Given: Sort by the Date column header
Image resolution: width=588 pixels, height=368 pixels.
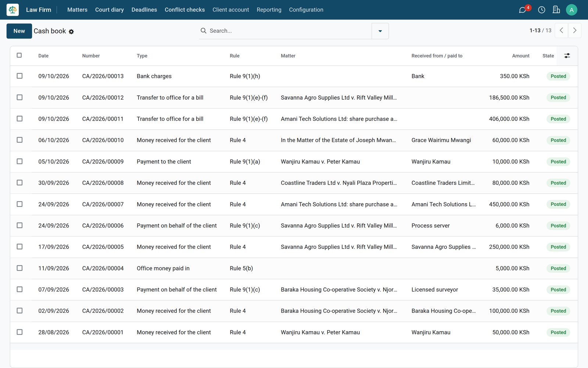Looking at the screenshot, I should pos(43,56).
